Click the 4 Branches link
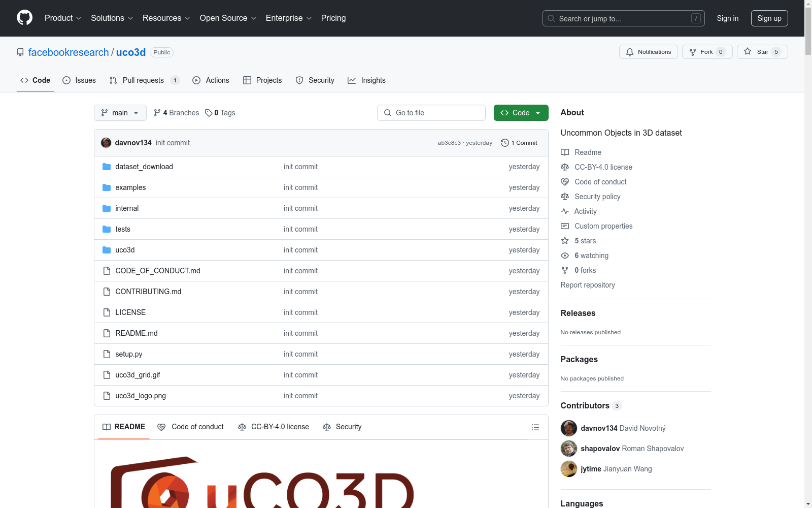812x508 pixels. click(177, 113)
